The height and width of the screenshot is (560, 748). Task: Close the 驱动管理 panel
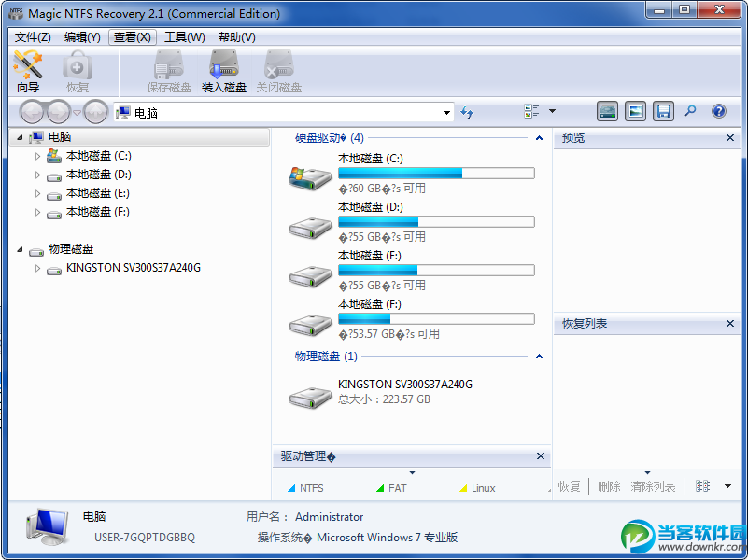click(541, 456)
